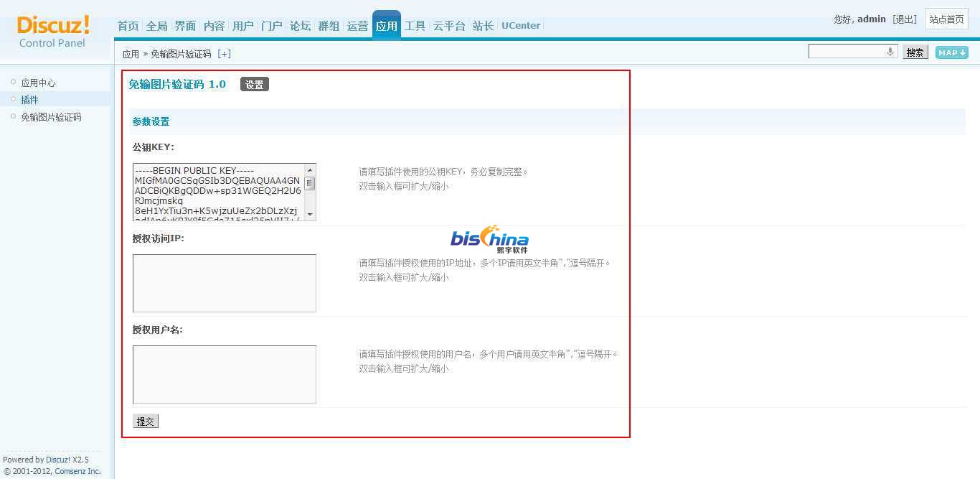Click the 公钥KEY textarea scrollbar thumb
This screenshot has height=479, width=980.
point(310,183)
